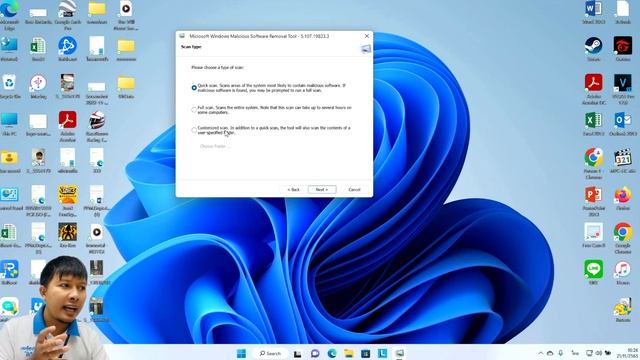640x360 pixels.
Task: Open File Explorer from the taskbar
Action: click(x=349, y=353)
